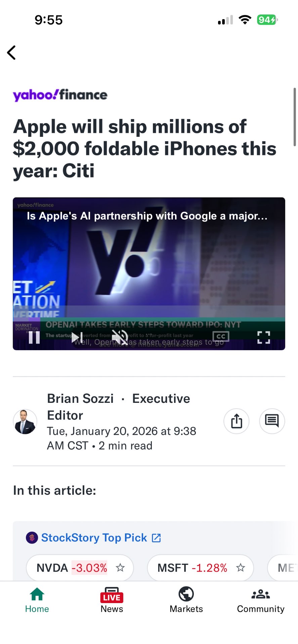Pause the video playback
This screenshot has width=298, height=644.
pos(34,337)
